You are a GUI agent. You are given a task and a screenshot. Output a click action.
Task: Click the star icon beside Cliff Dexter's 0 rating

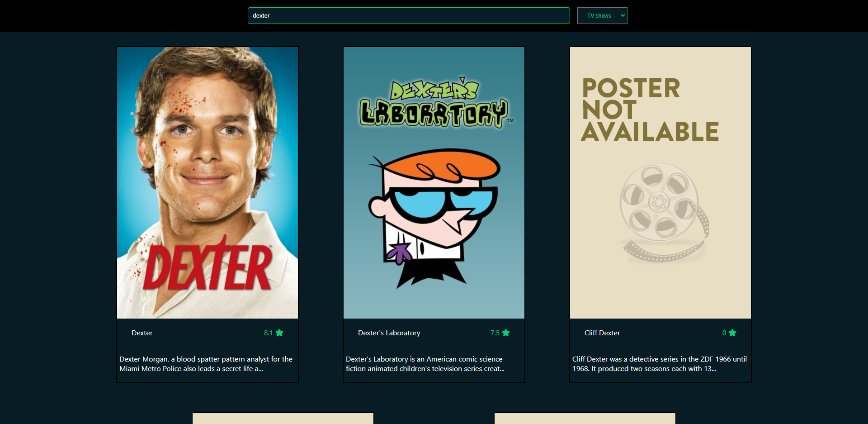point(732,333)
